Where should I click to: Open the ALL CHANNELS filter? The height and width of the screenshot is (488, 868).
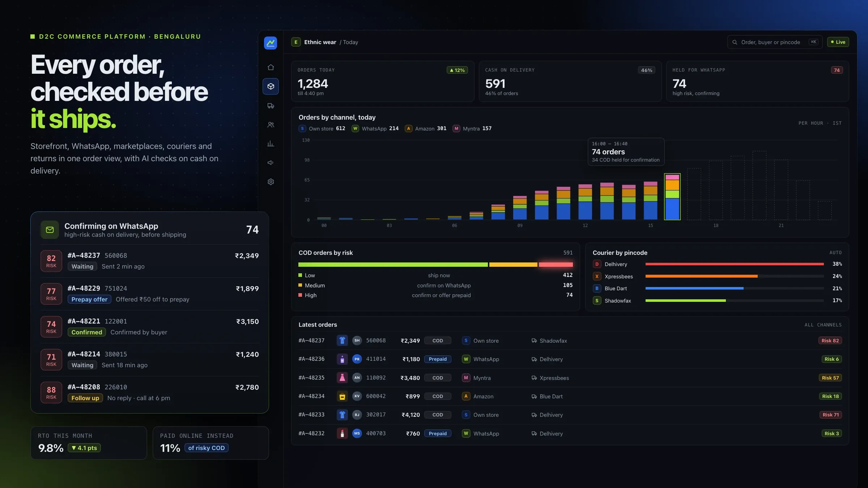823,325
